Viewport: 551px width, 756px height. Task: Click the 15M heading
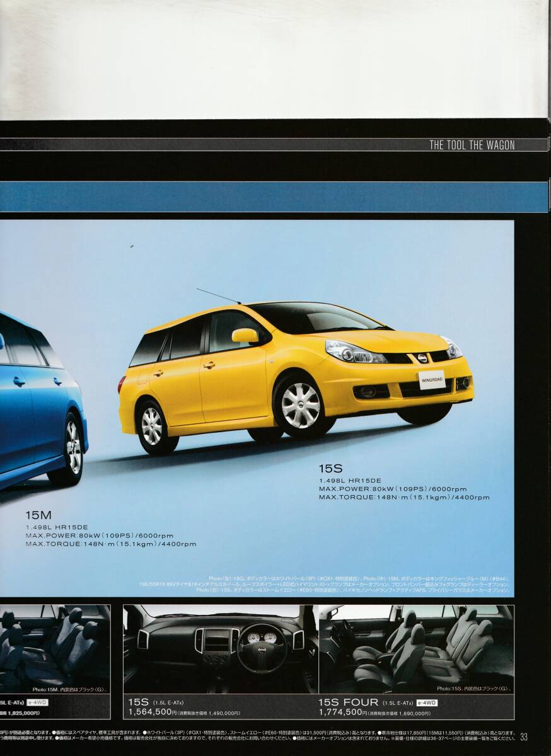pos(38,515)
